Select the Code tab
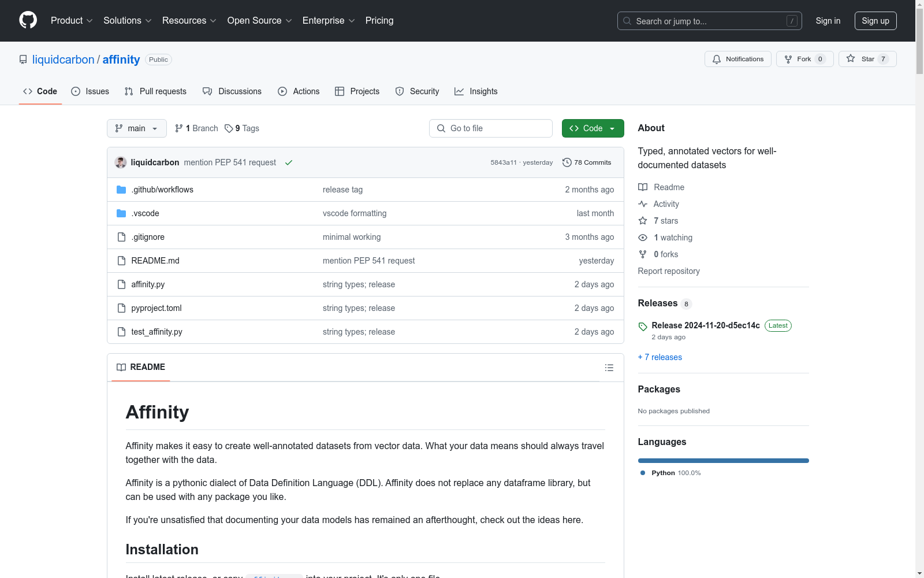 click(x=40, y=91)
